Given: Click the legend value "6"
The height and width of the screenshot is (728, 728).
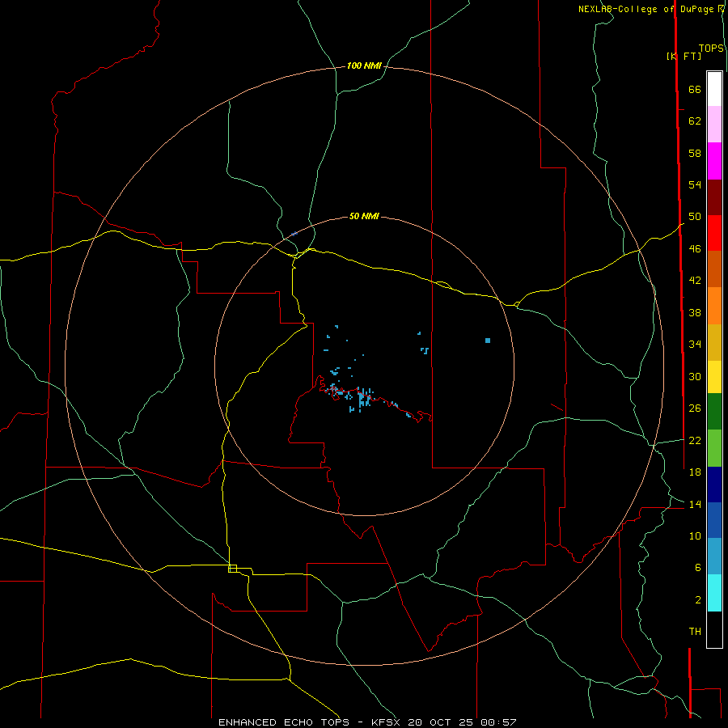Looking at the screenshot, I should click(698, 568).
